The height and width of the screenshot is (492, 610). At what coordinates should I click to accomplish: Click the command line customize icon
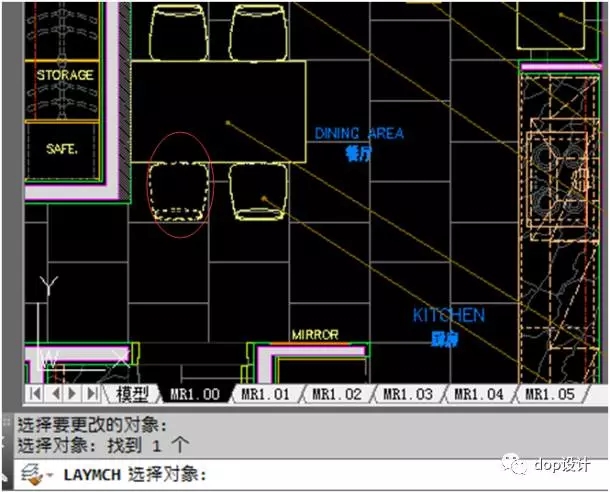coord(31,473)
